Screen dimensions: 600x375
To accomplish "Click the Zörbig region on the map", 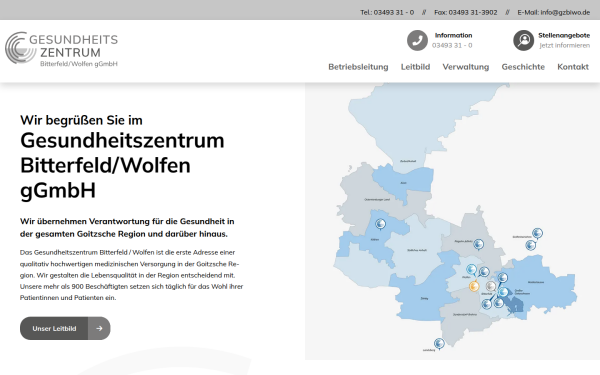I will (x=424, y=298).
